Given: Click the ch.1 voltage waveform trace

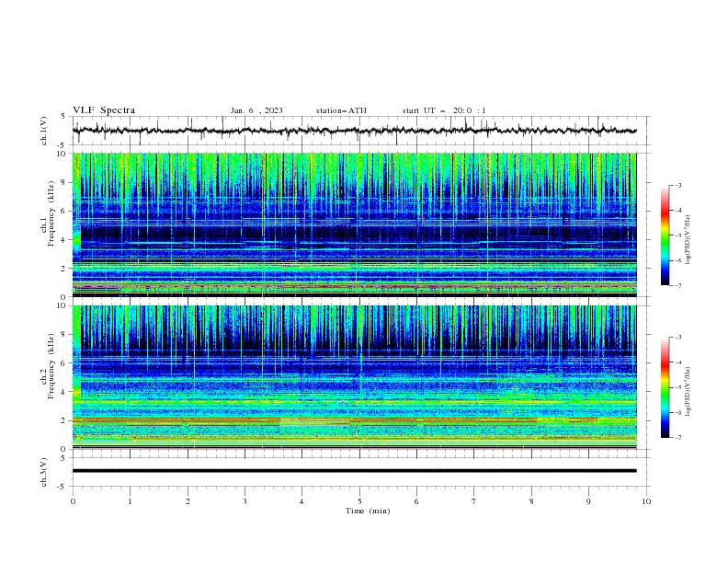Looking at the screenshot, I should (x=354, y=131).
